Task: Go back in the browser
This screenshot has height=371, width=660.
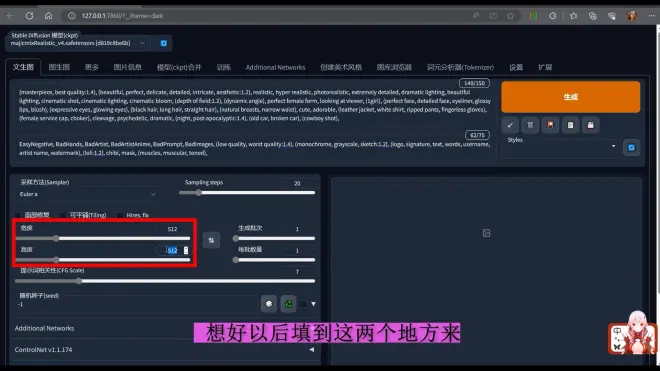Action: pos(10,16)
